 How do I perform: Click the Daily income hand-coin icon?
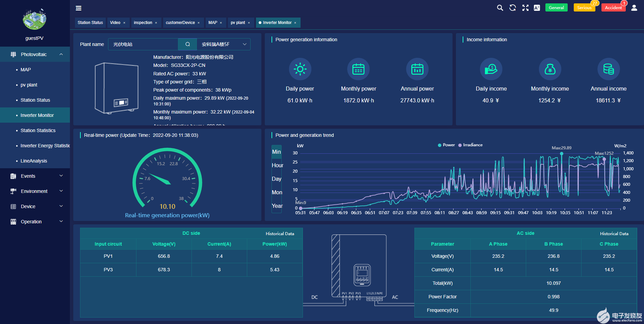pos(491,69)
